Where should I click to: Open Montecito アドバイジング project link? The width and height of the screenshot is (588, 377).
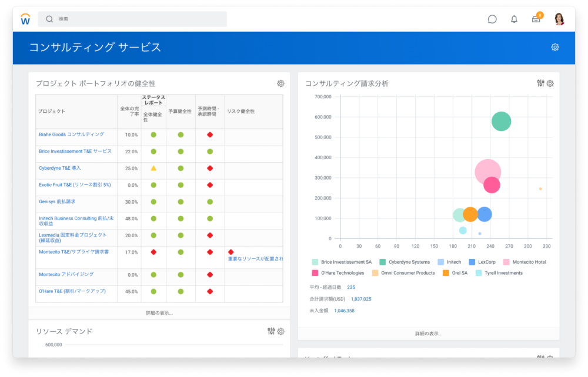click(x=66, y=274)
